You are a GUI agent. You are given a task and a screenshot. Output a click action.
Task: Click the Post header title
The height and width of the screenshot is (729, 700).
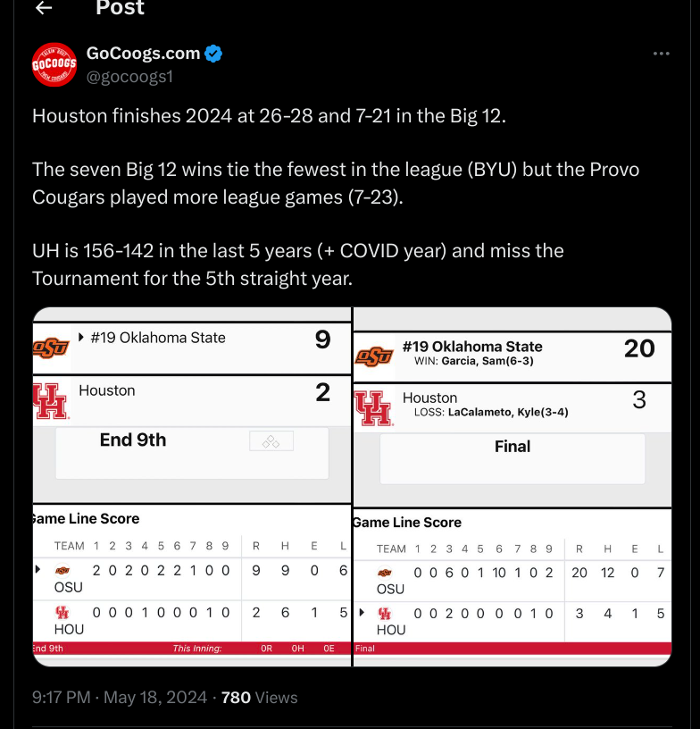click(x=120, y=7)
